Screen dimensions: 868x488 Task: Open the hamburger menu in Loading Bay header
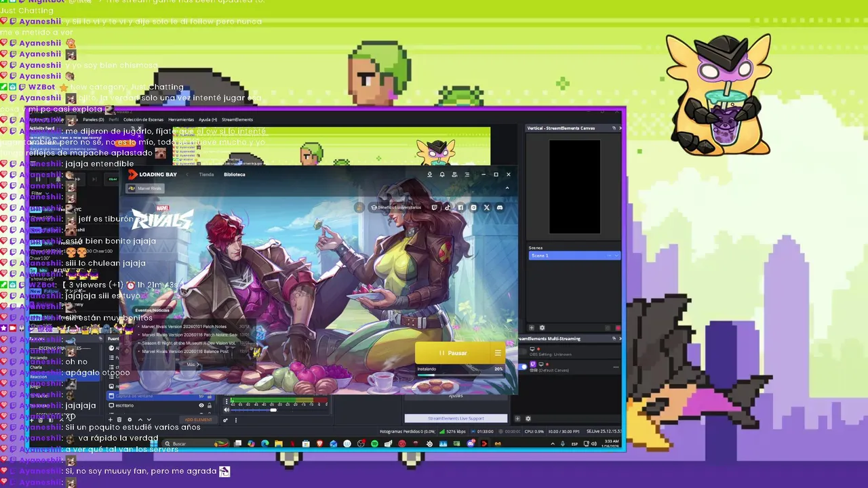(467, 174)
